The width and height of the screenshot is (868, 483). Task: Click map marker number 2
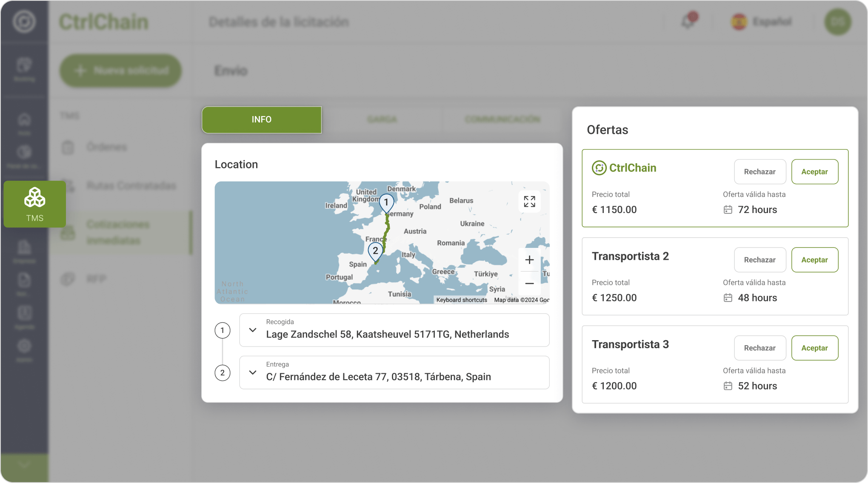[x=375, y=251]
